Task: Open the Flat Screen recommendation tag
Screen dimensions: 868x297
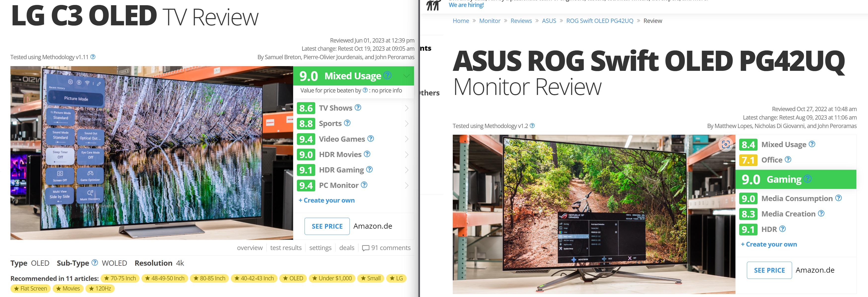Action: [x=31, y=288]
